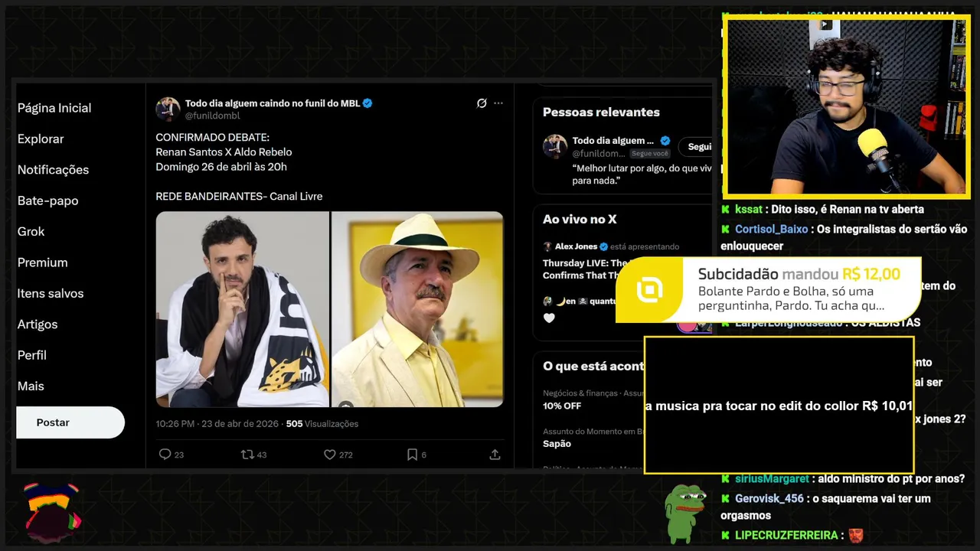Viewport: 980px width, 551px height.
Task: Click the sad Pepe frog overlay
Action: pos(684,514)
